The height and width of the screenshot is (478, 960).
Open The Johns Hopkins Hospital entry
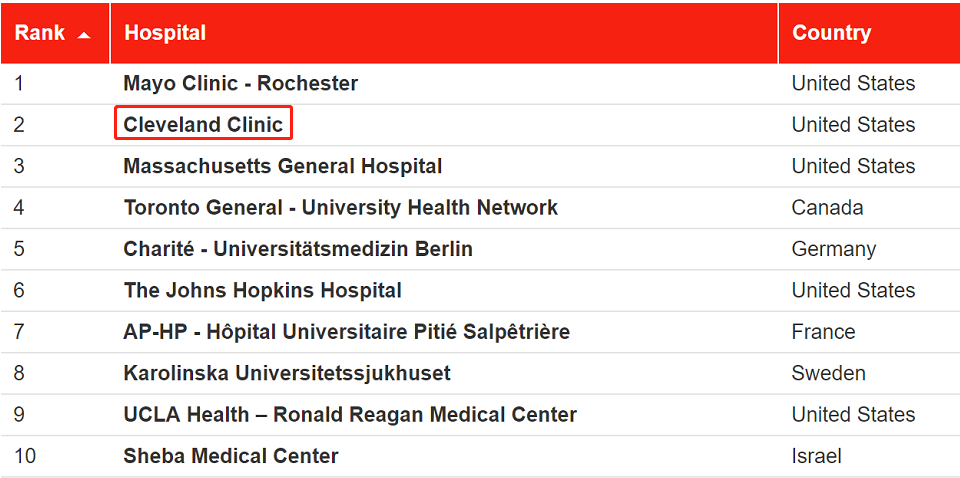(x=263, y=290)
